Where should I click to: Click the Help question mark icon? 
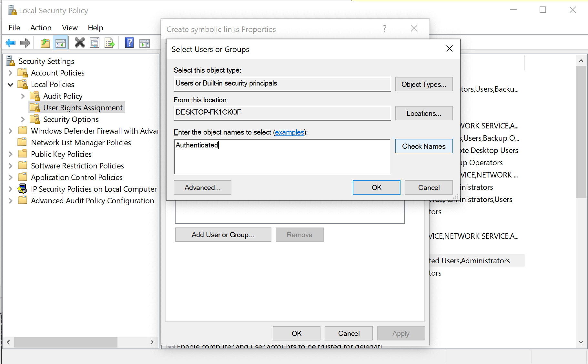tap(129, 42)
